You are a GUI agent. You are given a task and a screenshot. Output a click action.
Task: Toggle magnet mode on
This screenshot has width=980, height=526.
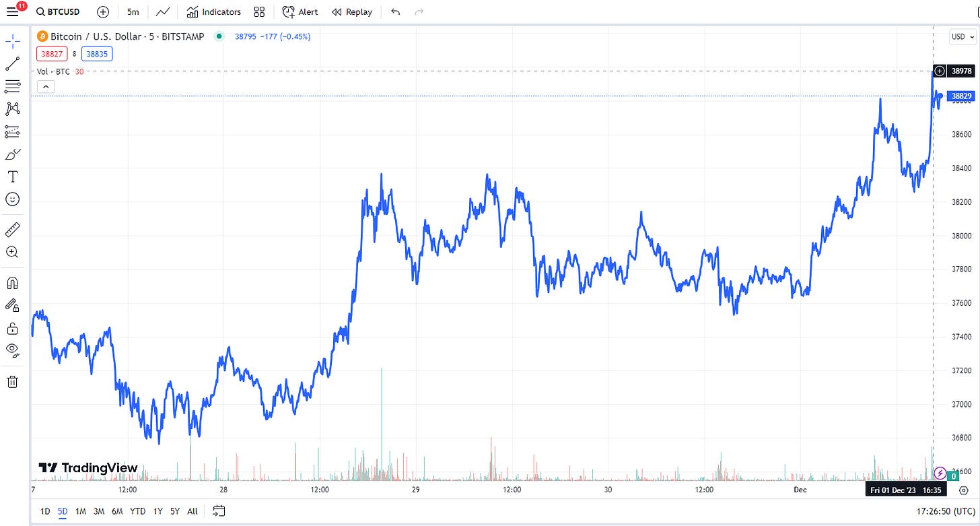(12, 283)
